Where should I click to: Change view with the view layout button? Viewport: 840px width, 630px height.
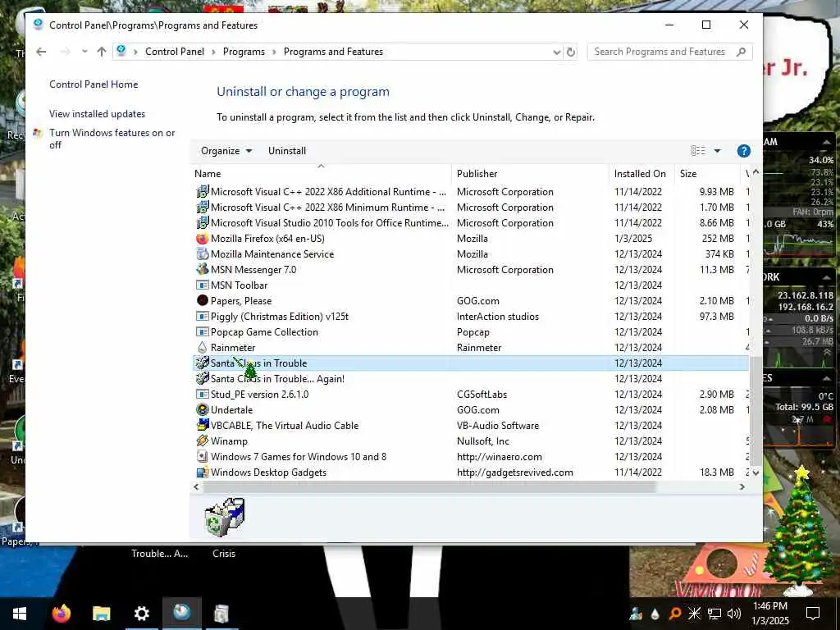click(698, 151)
